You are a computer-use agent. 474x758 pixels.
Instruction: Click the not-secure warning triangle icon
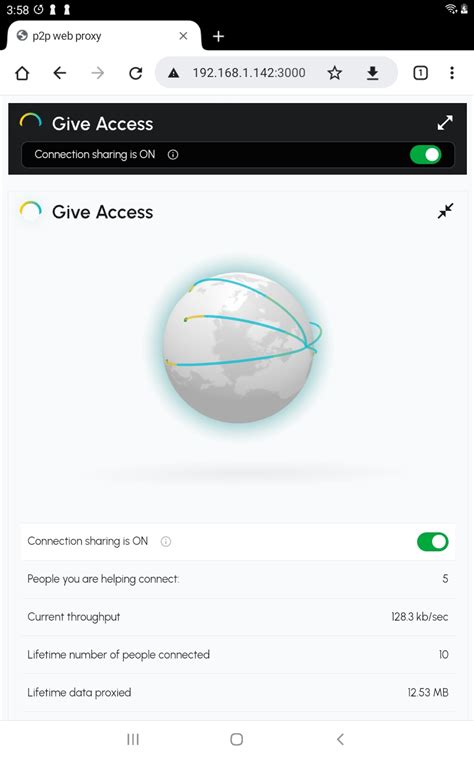click(173, 73)
